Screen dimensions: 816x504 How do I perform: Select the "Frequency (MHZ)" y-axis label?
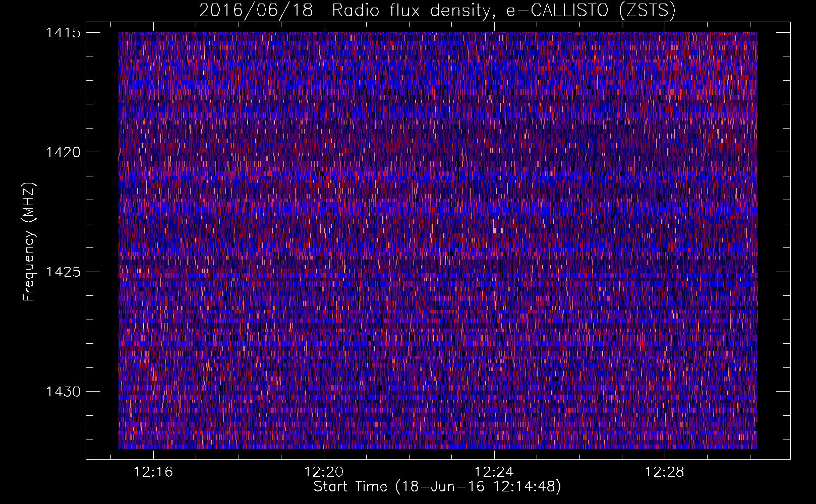click(29, 241)
